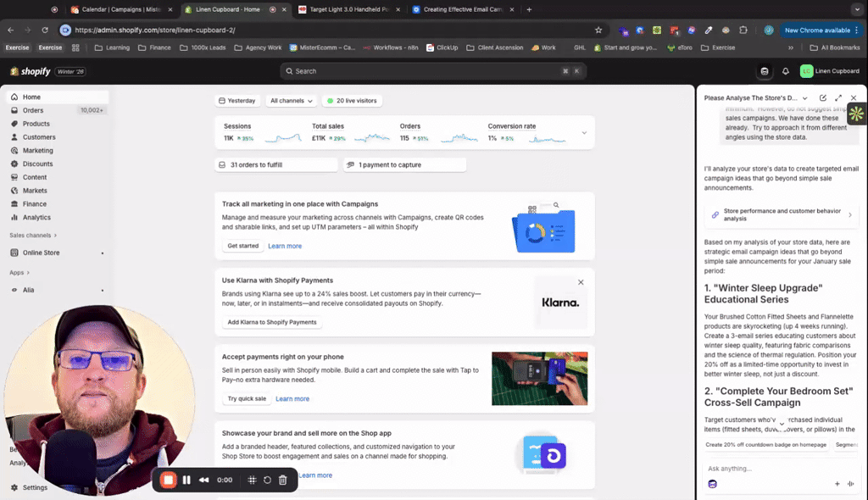Click the notifications bell icon
The width and height of the screenshot is (868, 500).
[787, 71]
